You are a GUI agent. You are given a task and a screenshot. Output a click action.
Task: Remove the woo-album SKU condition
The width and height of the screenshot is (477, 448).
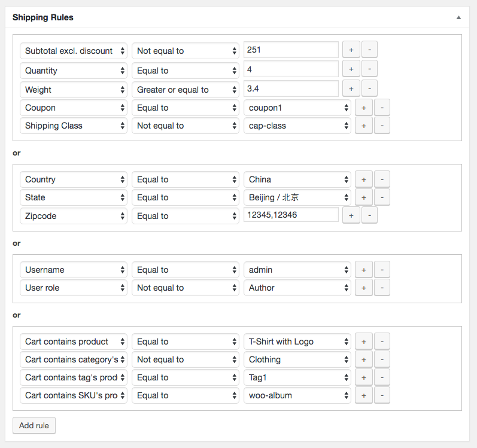tap(382, 395)
